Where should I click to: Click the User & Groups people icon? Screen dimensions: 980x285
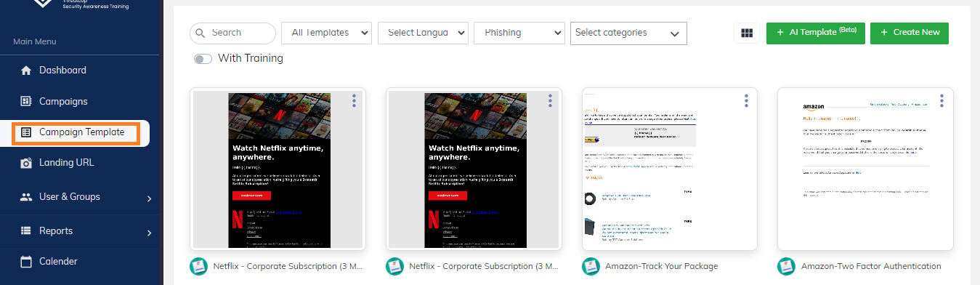(x=26, y=197)
